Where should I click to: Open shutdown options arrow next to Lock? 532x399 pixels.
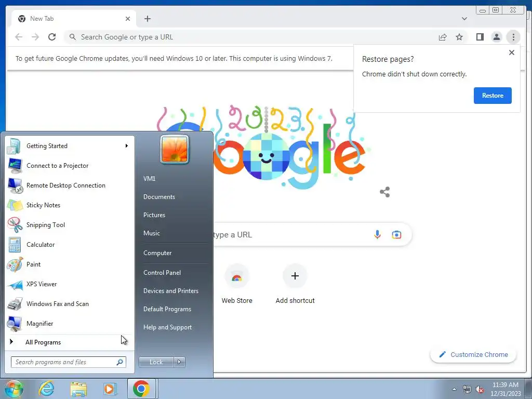click(x=179, y=362)
